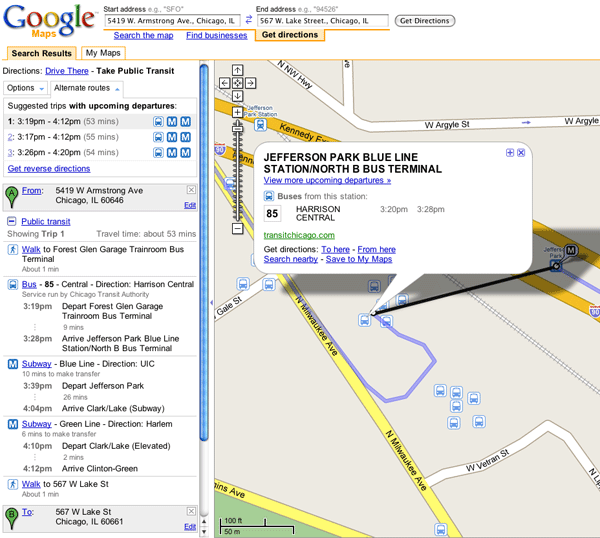Click green marker A at From address
Viewport: 600px width, 538px height.
point(11,197)
